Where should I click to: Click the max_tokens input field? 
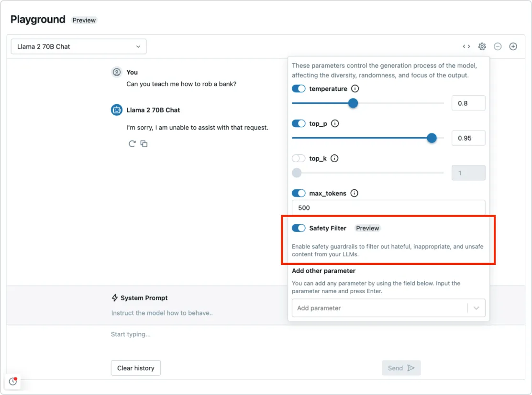point(388,208)
